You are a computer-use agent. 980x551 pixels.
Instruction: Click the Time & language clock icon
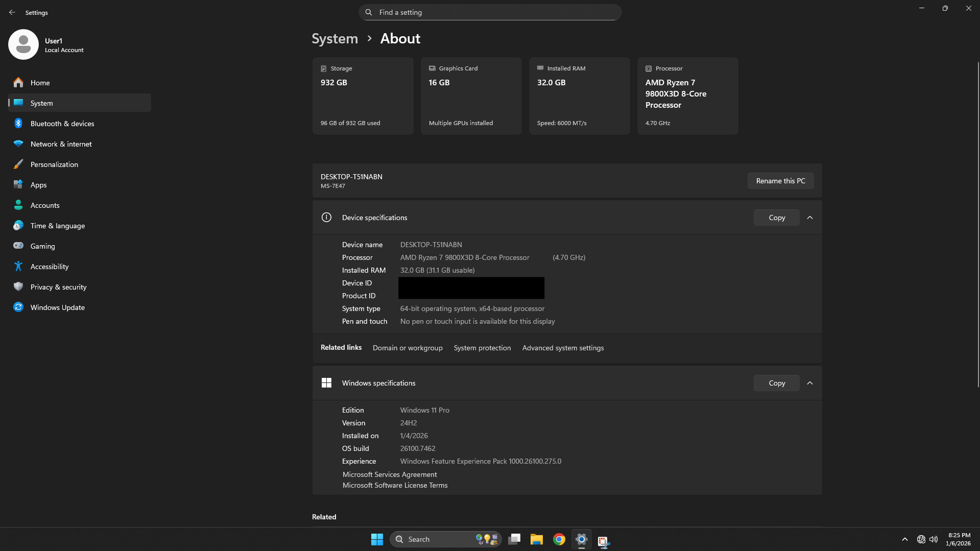pos(18,225)
